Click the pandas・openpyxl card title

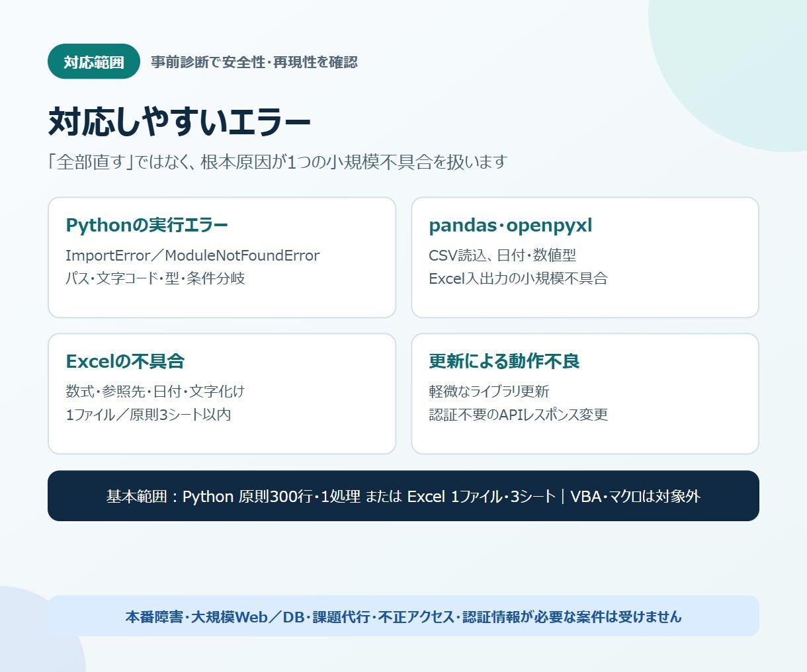[x=511, y=226]
